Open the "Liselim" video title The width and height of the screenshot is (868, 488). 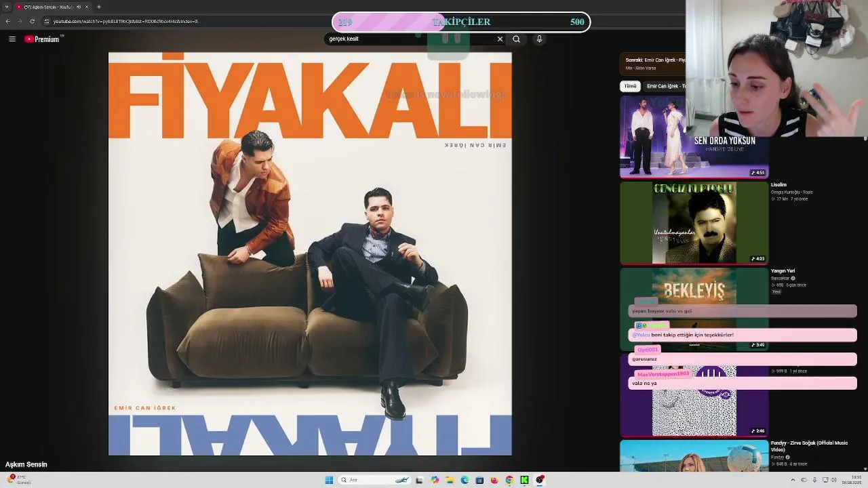pyautogui.click(x=778, y=185)
